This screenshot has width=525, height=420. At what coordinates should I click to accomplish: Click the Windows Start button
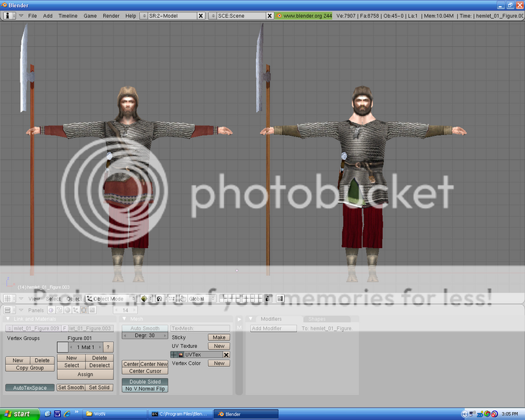20,414
